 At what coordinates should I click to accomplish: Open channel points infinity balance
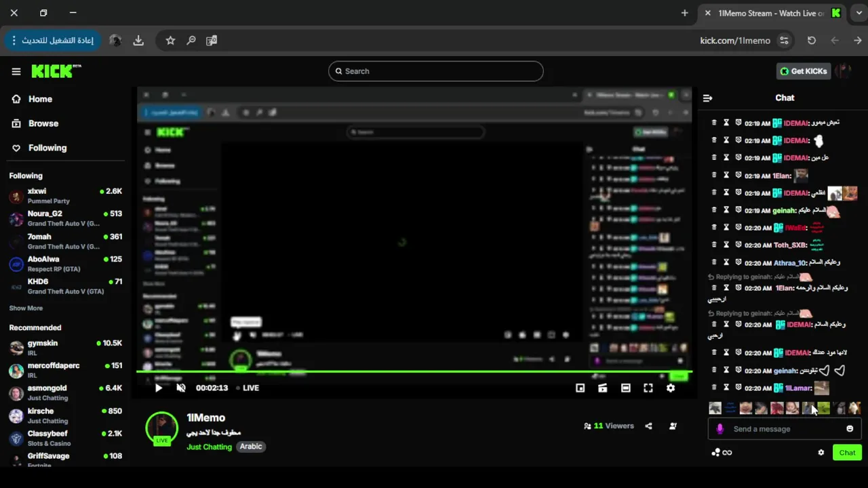point(722,452)
